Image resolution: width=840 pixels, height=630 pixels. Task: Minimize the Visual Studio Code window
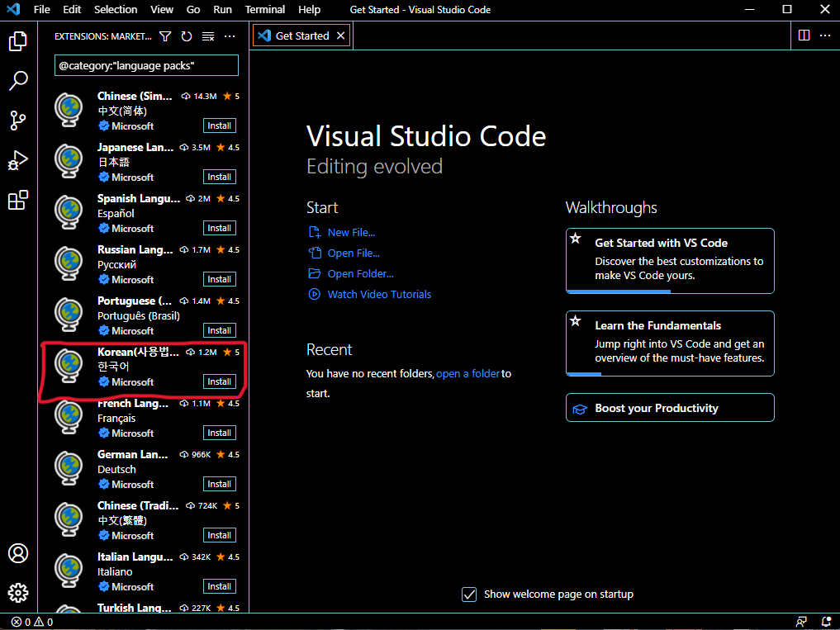coord(749,10)
